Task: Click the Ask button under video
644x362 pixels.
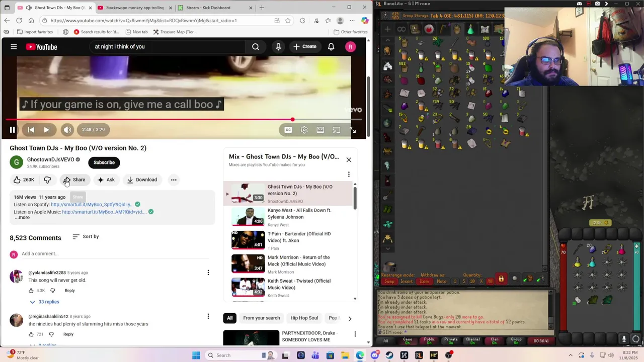Action: point(106,179)
